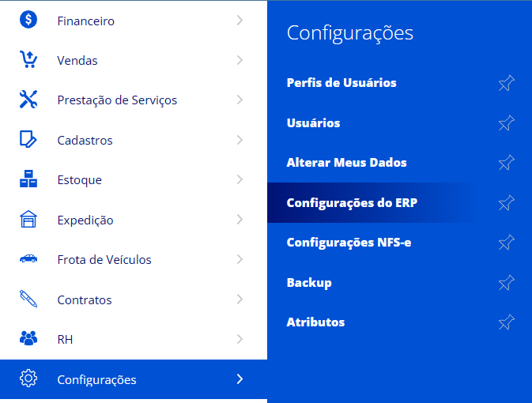Click the Prestação de Serviços tools icon

(x=28, y=100)
